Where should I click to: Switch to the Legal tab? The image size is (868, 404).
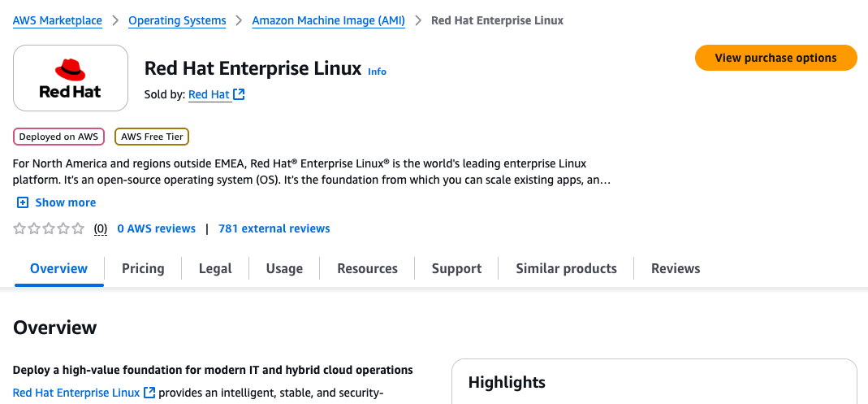click(x=215, y=269)
